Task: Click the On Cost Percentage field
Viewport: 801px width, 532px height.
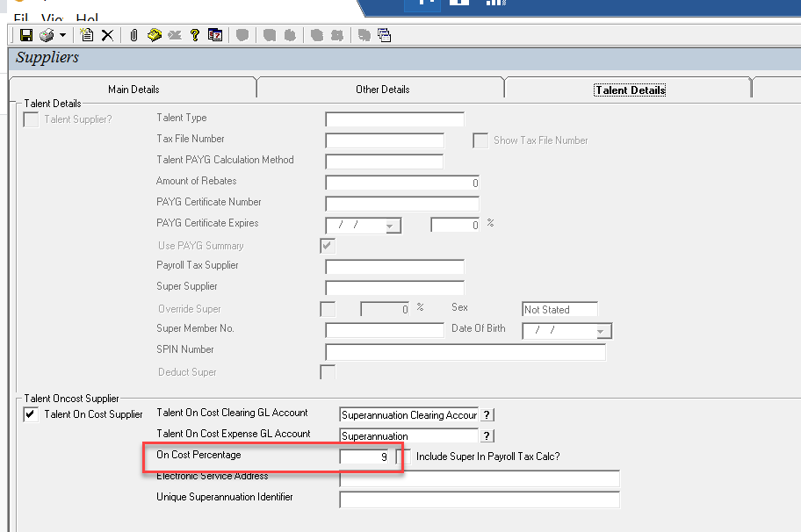Action: point(364,457)
